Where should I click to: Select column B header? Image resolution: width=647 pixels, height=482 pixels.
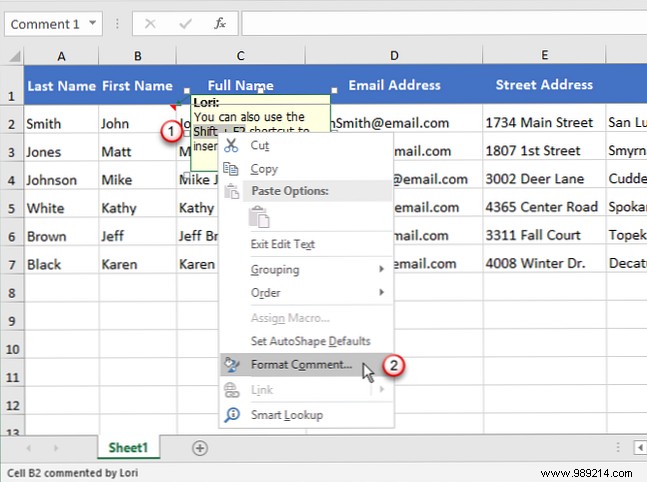tap(137, 56)
